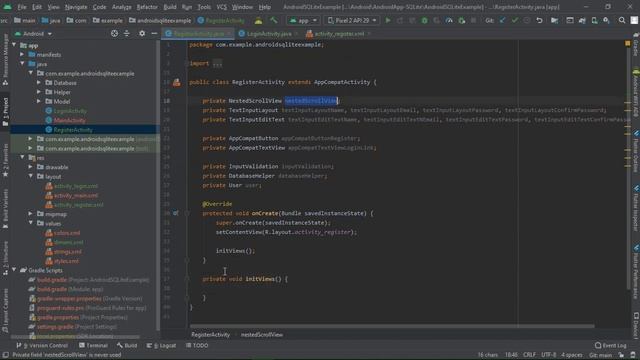This screenshot has height=360, width=640.
Task: Click the Sync Project with Gradle icon
Action: pyautogui.click(x=582, y=20)
